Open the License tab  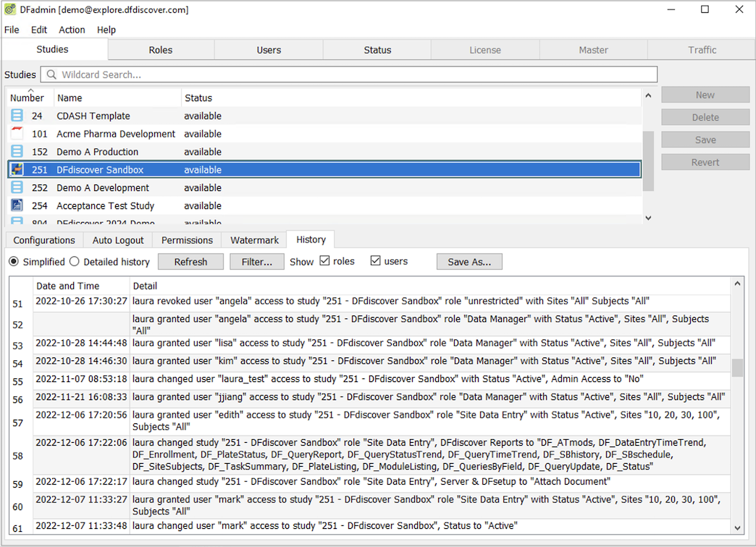click(x=485, y=50)
